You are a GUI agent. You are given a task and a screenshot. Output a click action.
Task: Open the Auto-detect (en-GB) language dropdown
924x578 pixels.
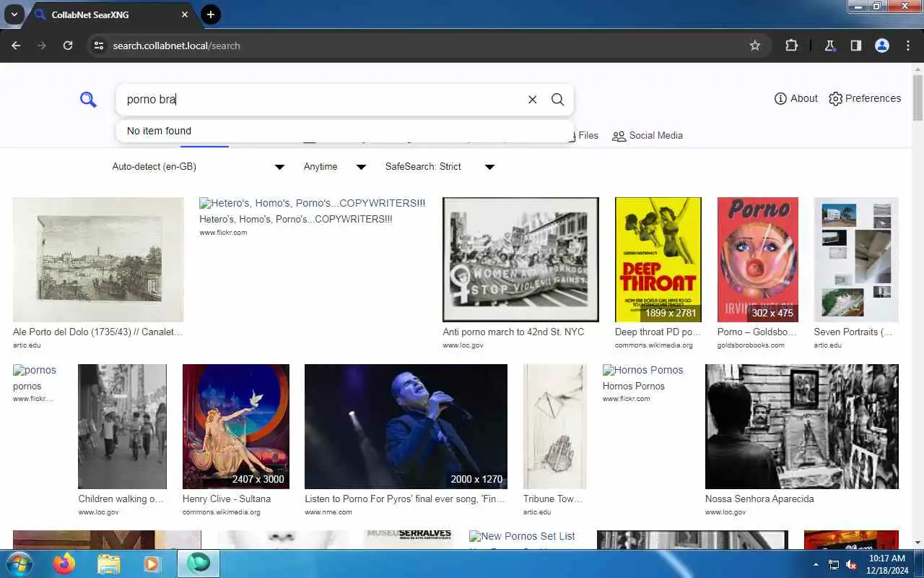[x=198, y=166]
